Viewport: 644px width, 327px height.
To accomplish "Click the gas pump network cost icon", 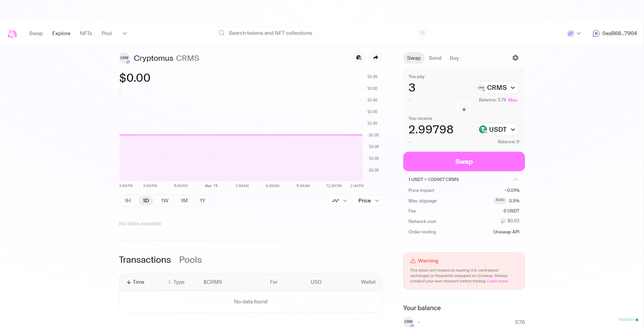I will pyautogui.click(x=503, y=221).
